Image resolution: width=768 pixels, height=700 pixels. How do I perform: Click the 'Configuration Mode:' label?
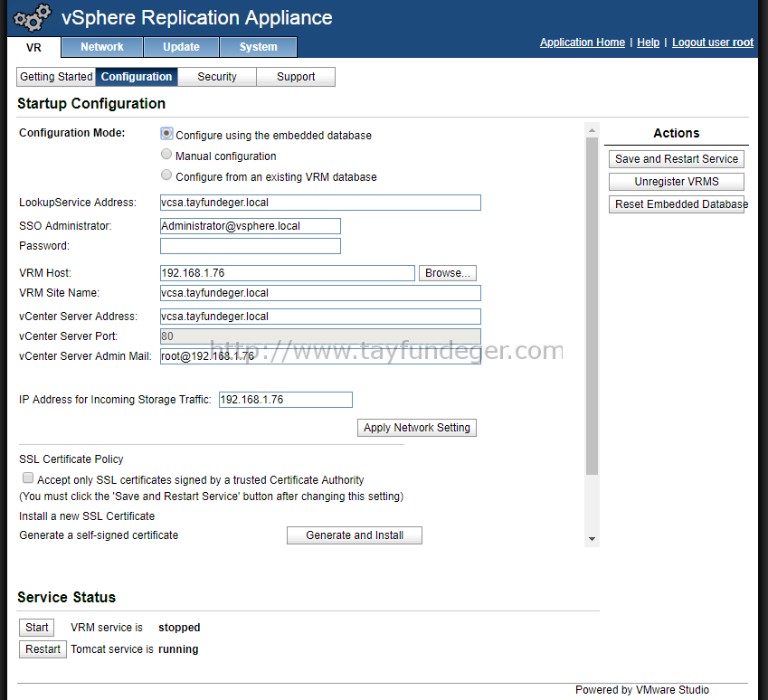(72, 133)
